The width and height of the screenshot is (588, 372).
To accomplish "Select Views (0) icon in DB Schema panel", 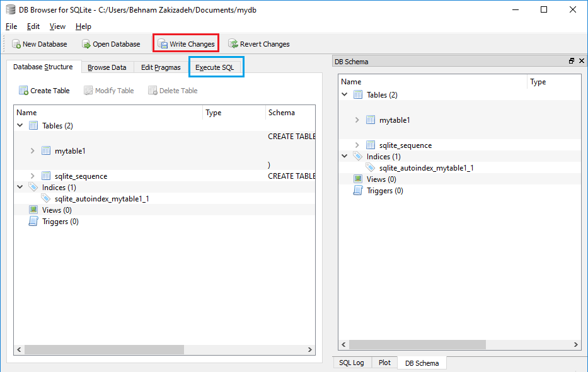I will pyautogui.click(x=358, y=179).
